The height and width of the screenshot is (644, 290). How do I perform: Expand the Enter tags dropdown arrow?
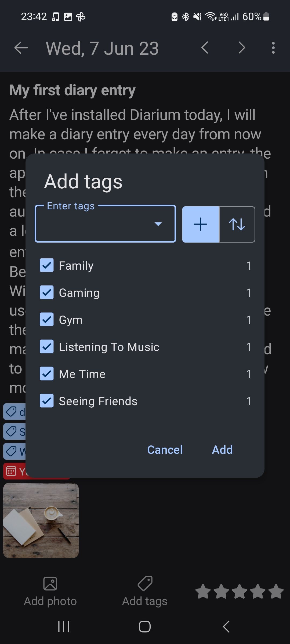158,224
